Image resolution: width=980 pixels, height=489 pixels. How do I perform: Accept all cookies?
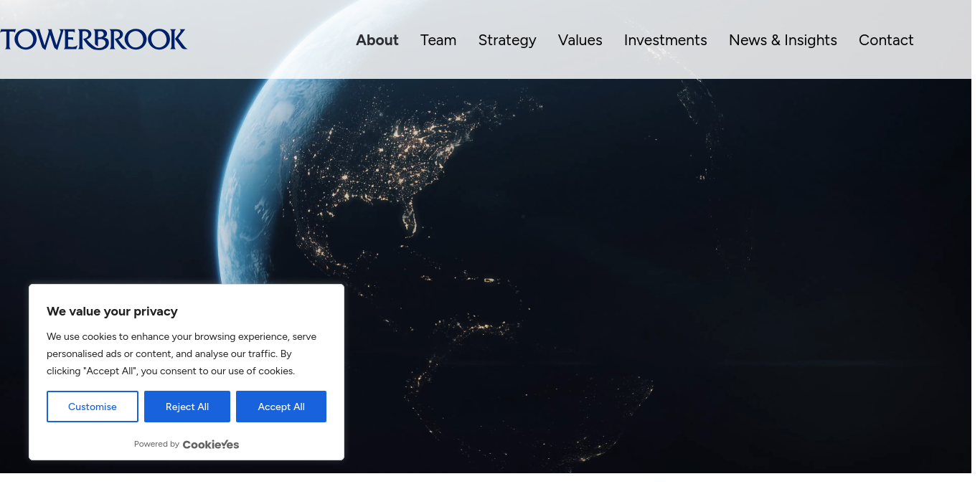[x=281, y=407]
